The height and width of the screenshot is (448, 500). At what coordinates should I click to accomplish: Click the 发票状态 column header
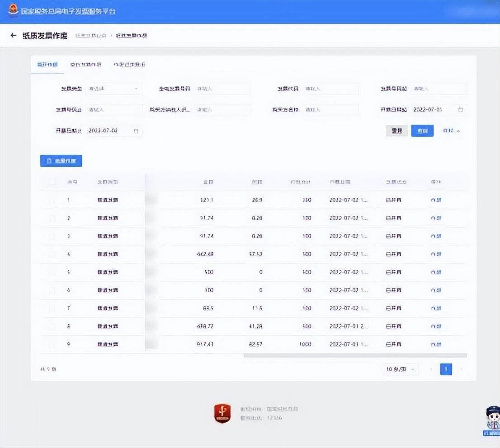tap(396, 182)
